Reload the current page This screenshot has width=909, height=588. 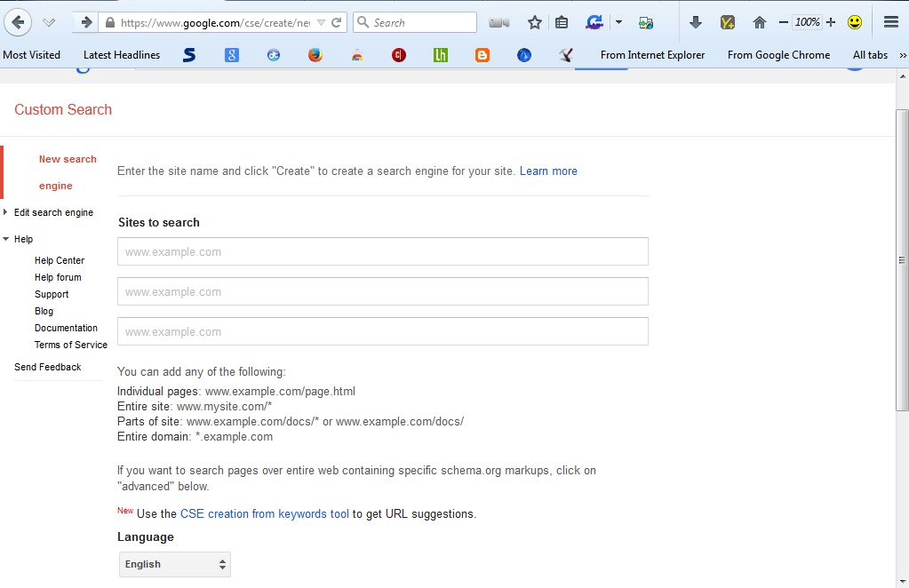pos(336,22)
